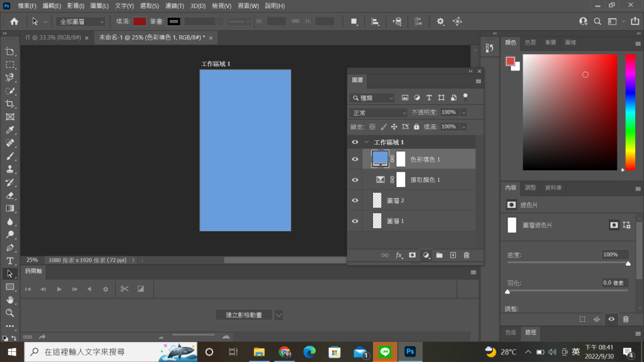Delete layer with trash icon in Layers panel
The image size is (644, 362).
(x=466, y=255)
